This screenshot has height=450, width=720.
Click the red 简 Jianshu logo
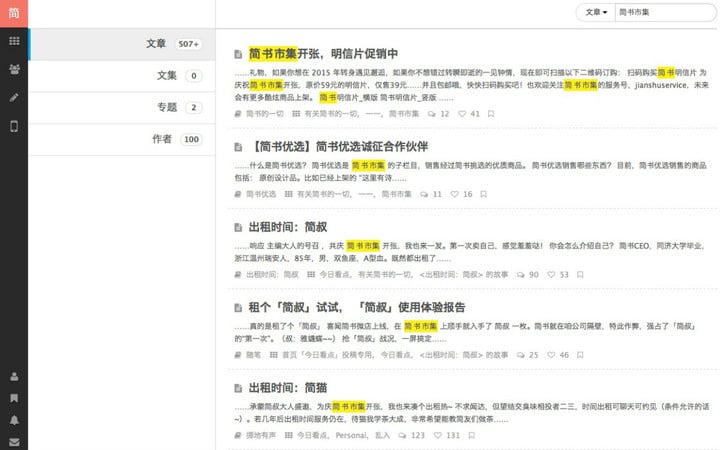coord(14,13)
